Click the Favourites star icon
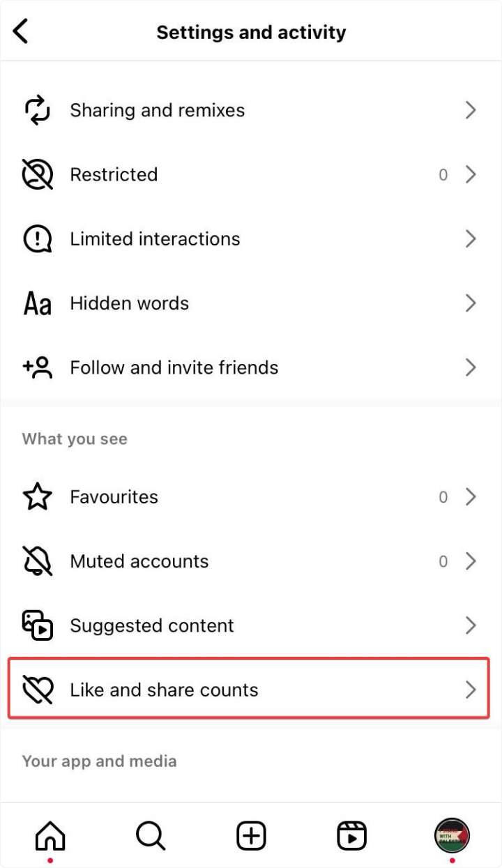Screen dimensions: 502x868 [36, 496]
